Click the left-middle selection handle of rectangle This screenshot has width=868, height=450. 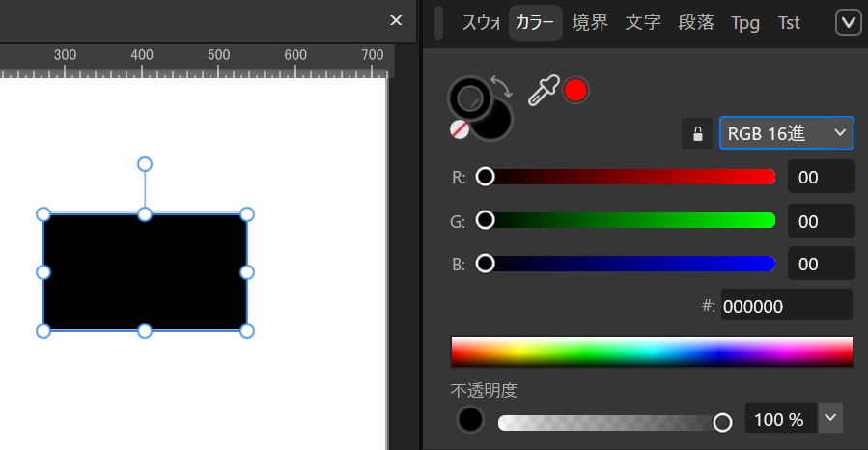click(x=43, y=272)
